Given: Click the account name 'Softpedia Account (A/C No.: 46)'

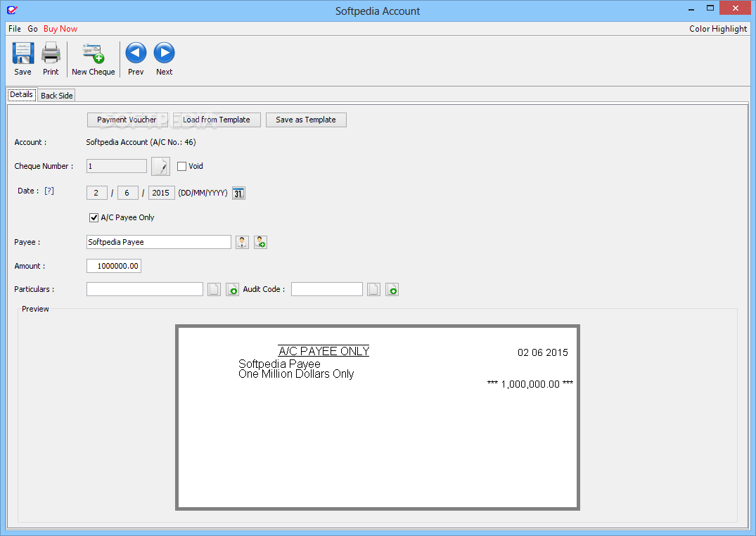Looking at the screenshot, I should click(141, 142).
